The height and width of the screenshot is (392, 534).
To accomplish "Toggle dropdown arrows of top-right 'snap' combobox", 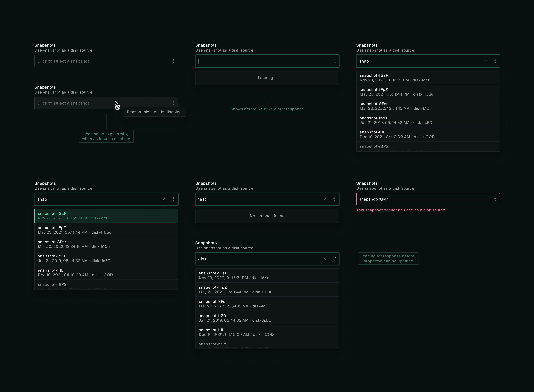I will coord(495,61).
